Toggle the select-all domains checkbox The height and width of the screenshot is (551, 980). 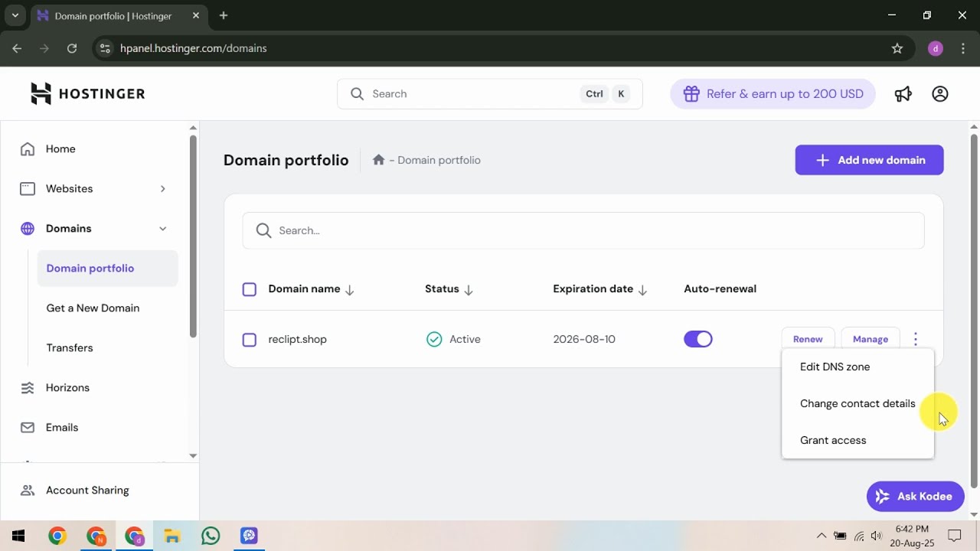[x=249, y=289]
